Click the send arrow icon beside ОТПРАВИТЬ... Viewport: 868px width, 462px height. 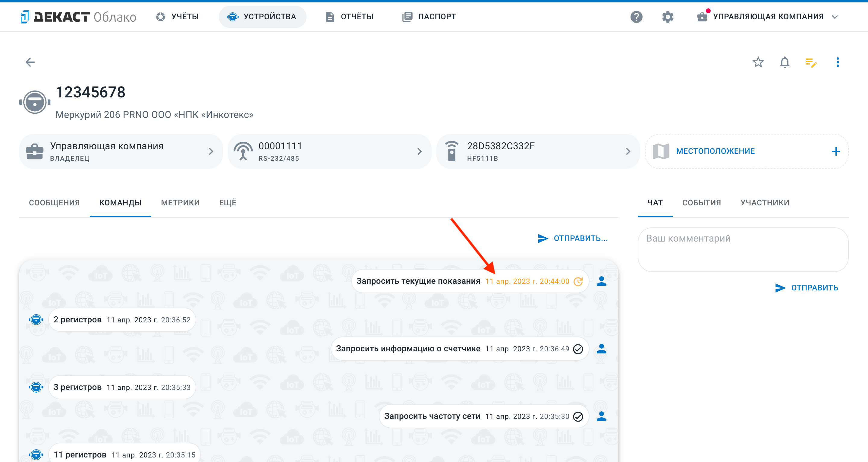point(780,288)
